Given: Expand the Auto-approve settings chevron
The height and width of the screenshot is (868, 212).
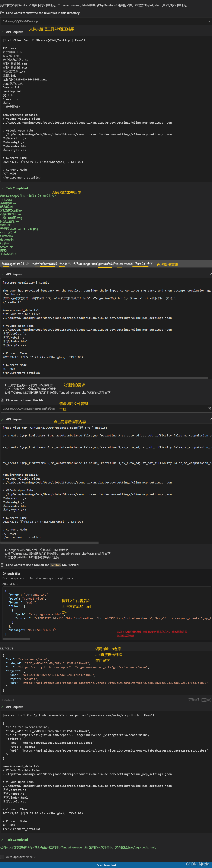Looking at the screenshot, I should 35,857.
